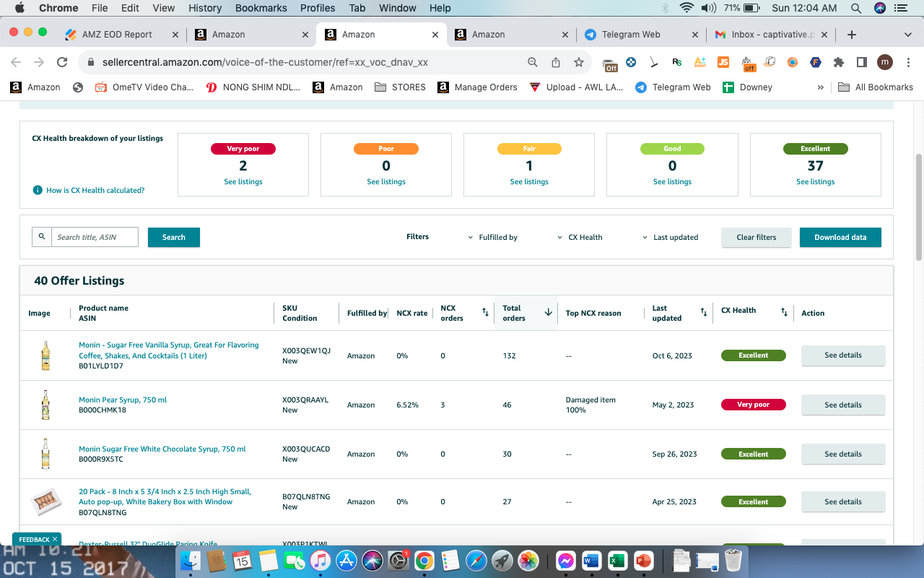Open the RS extension icon
This screenshot has height=578, width=924.
point(676,62)
